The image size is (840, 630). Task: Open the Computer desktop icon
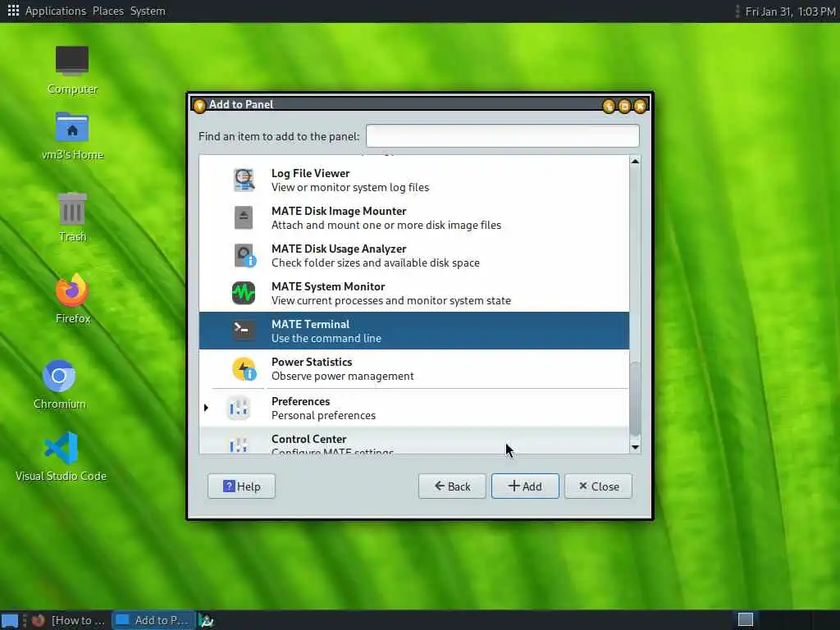pos(72,61)
